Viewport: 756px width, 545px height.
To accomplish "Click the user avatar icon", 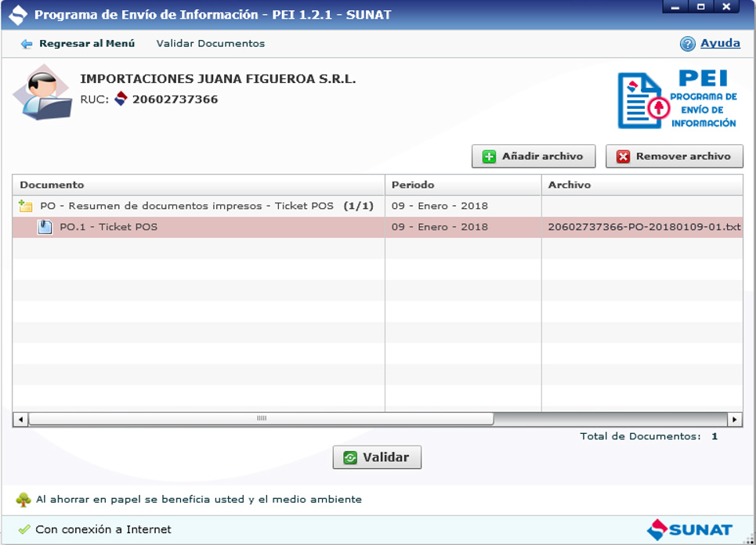I will click(43, 94).
